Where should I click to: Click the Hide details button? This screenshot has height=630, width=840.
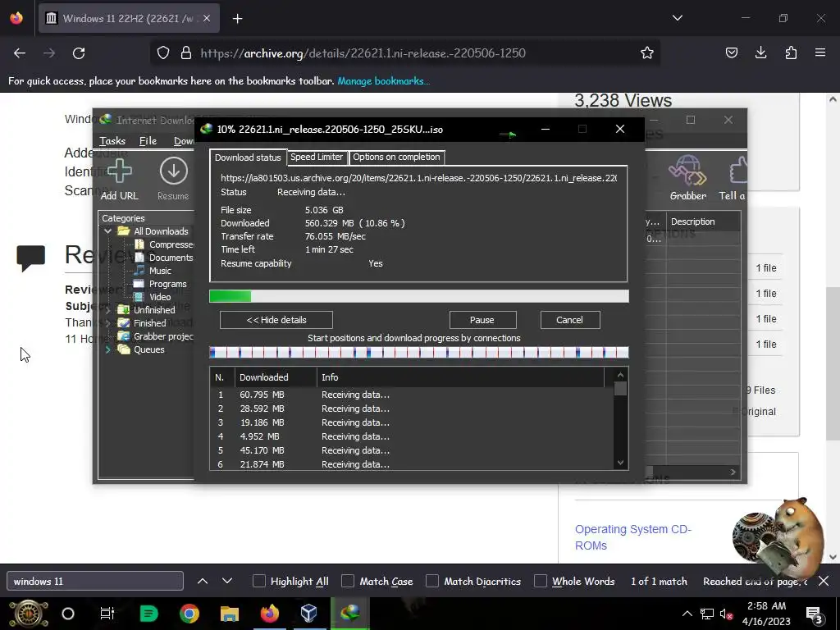(276, 320)
